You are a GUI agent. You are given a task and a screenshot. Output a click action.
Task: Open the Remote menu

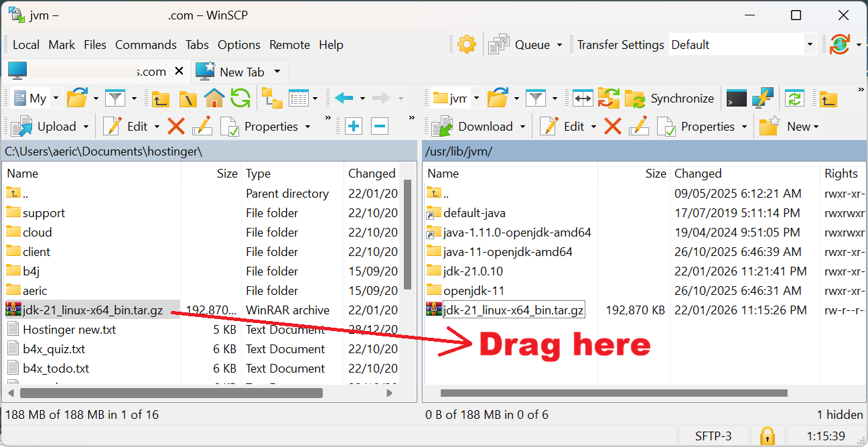(x=289, y=45)
